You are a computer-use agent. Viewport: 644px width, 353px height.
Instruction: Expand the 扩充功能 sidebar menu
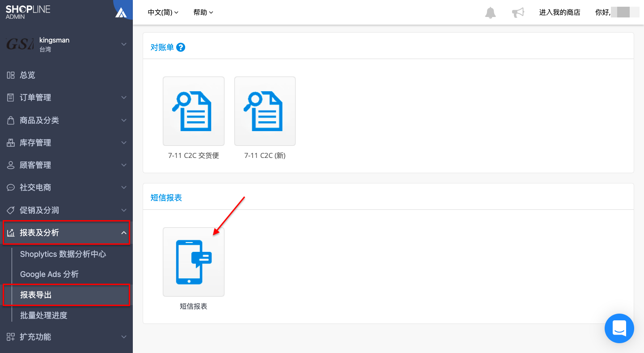tap(66, 337)
